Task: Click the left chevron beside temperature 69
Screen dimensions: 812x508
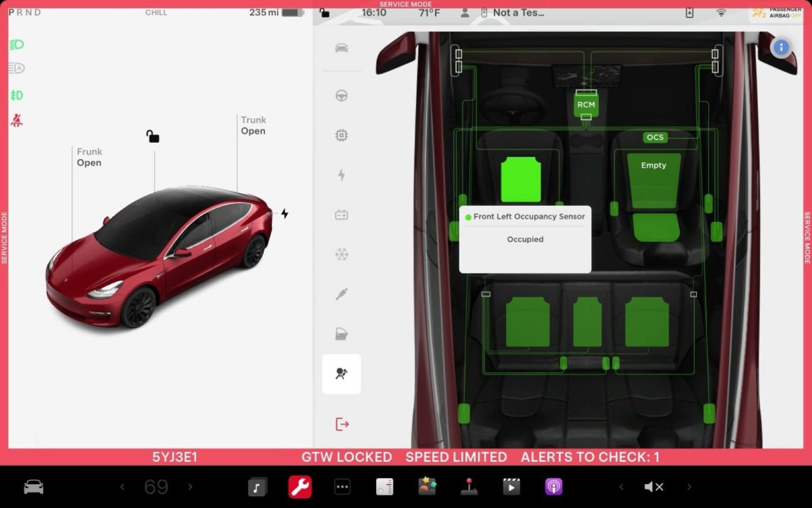Action: [x=122, y=486]
